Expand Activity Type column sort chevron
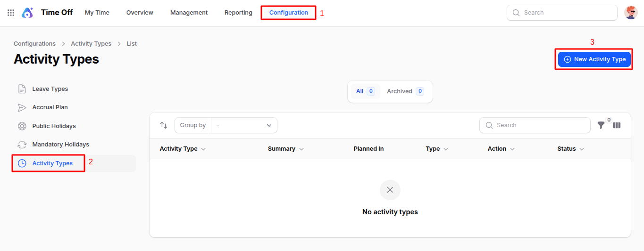 click(x=203, y=149)
